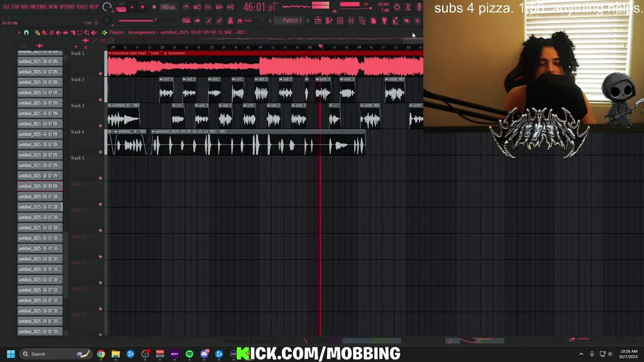
Task: Open Spotify from the taskbar
Action: [x=189, y=354]
